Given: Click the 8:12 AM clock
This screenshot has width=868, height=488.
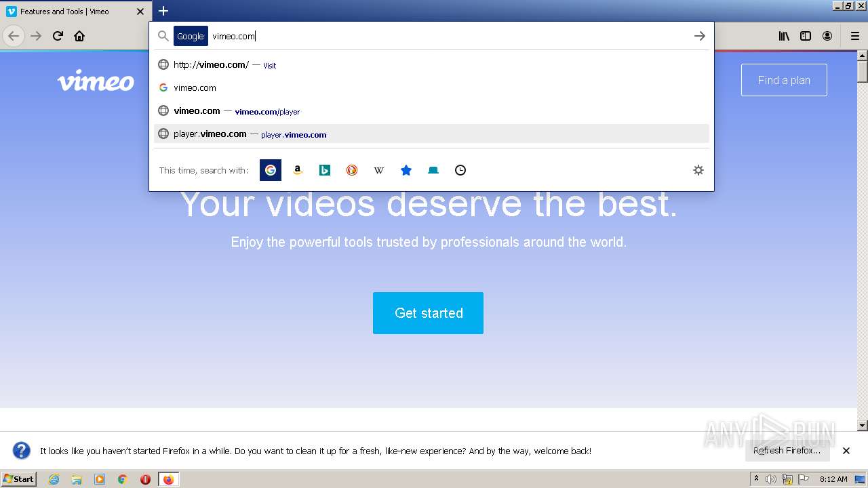Looking at the screenshot, I should coord(833,479).
